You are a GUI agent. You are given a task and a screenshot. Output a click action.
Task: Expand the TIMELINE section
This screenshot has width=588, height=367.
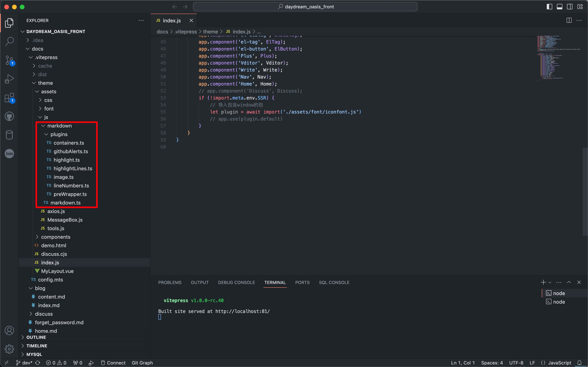(x=84, y=346)
